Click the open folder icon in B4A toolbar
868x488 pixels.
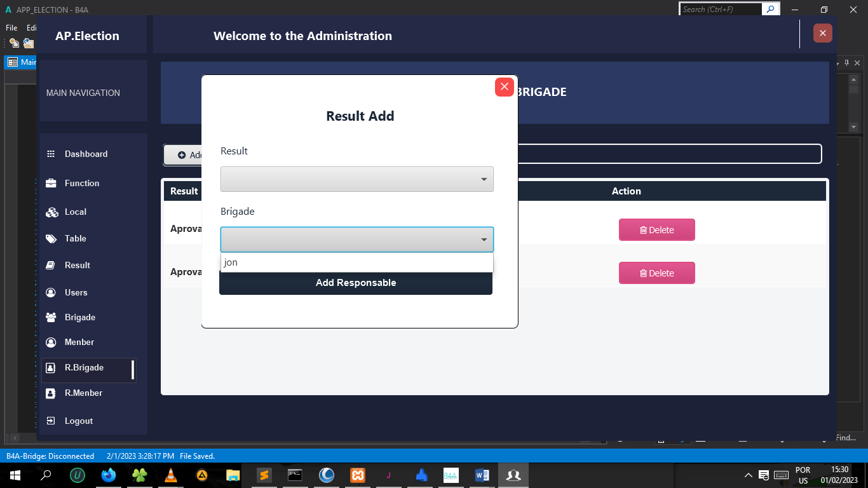pyautogui.click(x=29, y=43)
